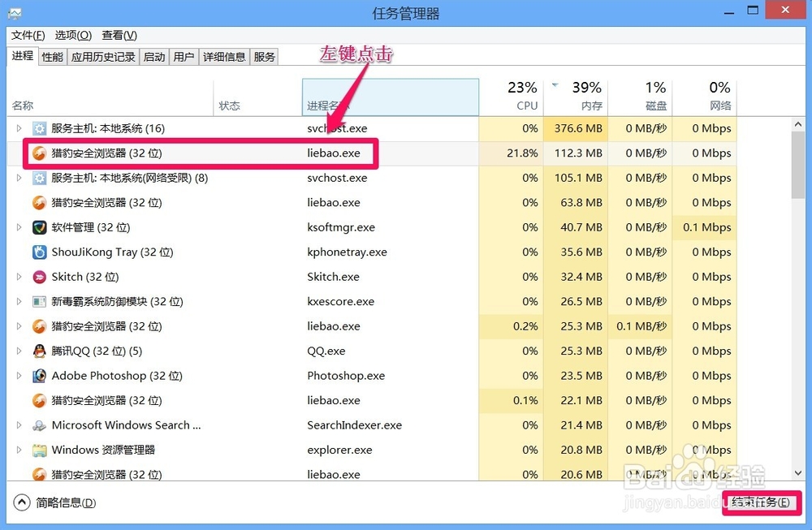Select the explorer.exe process name
This screenshot has height=530, width=812.
(339, 450)
